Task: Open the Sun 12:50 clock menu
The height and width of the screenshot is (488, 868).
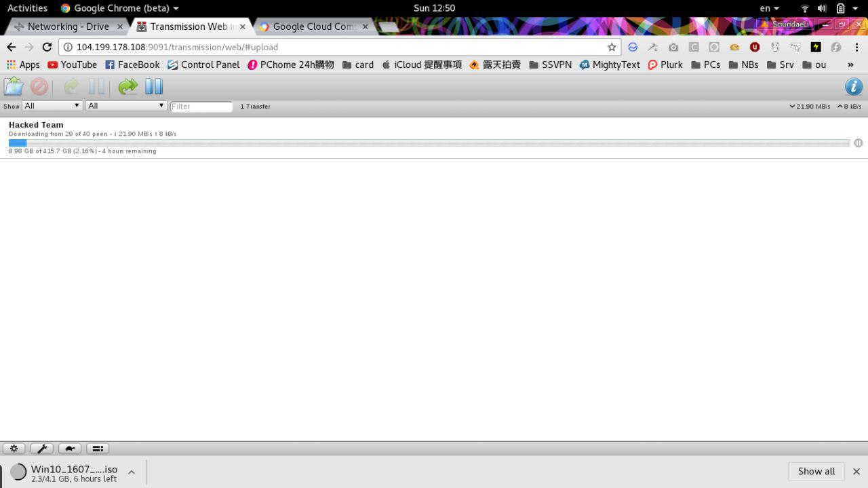Action: (x=434, y=8)
